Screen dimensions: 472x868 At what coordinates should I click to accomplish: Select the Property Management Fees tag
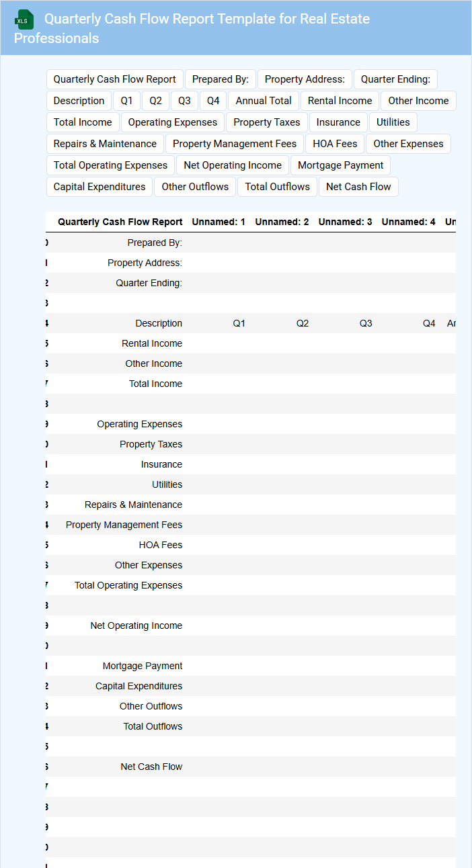point(235,144)
